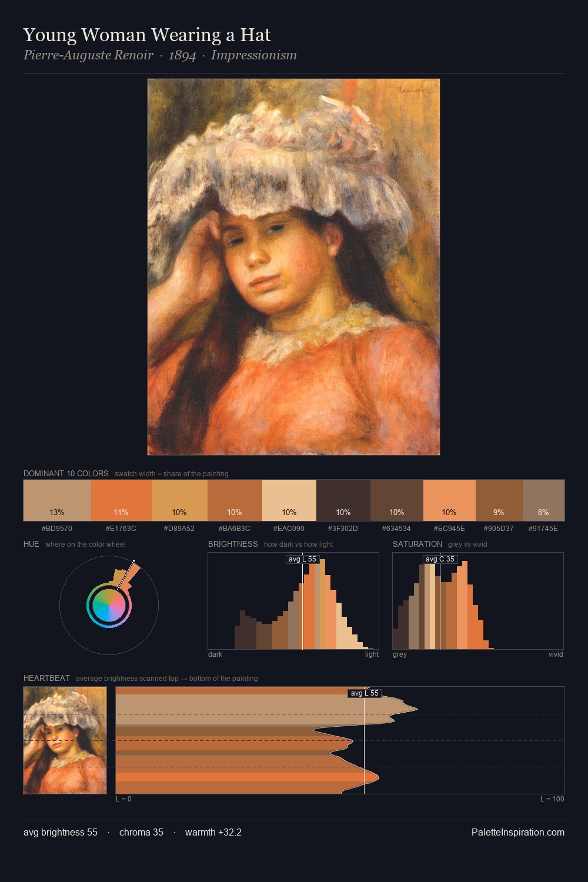Click the 'chroma 35' footer text
The height and width of the screenshot is (882, 588).
tap(141, 832)
